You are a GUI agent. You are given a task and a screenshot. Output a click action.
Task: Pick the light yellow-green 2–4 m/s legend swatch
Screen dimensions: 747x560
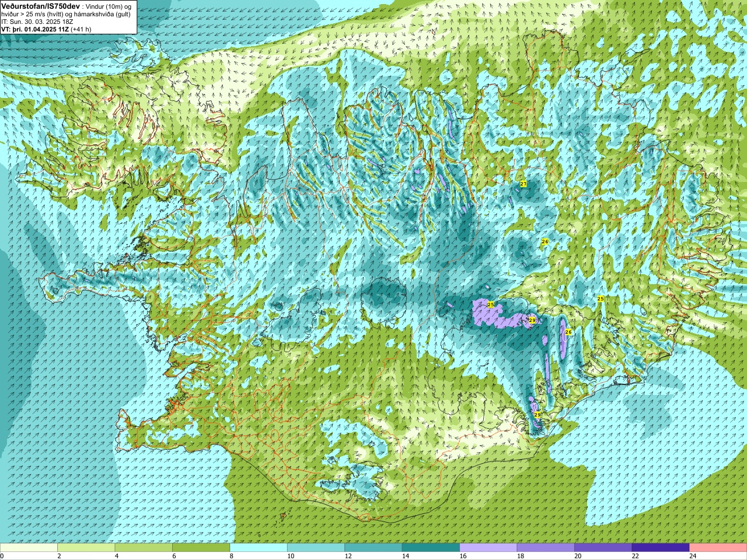(86, 548)
